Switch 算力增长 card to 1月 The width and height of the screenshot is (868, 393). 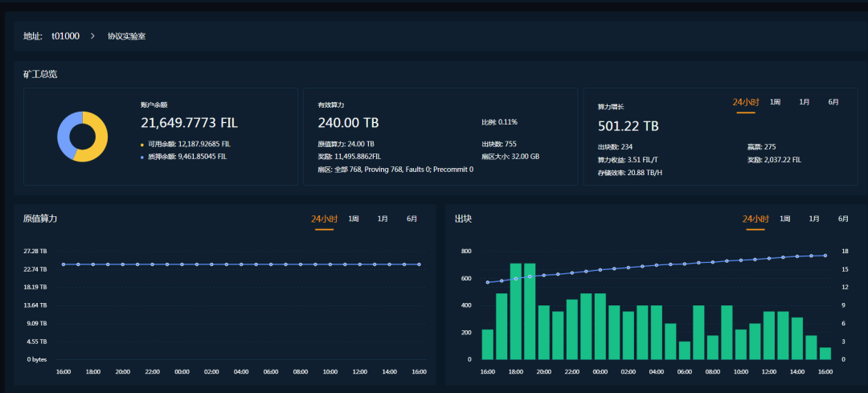[805, 102]
